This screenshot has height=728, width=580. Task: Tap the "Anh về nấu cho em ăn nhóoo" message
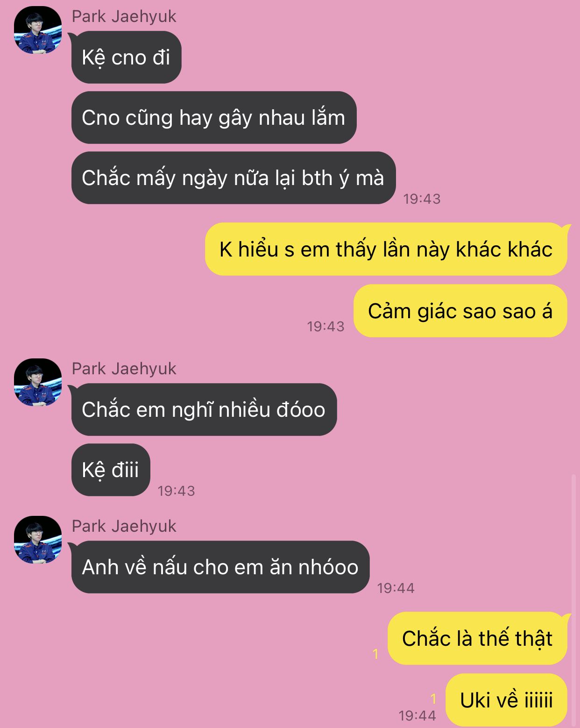pos(220,567)
